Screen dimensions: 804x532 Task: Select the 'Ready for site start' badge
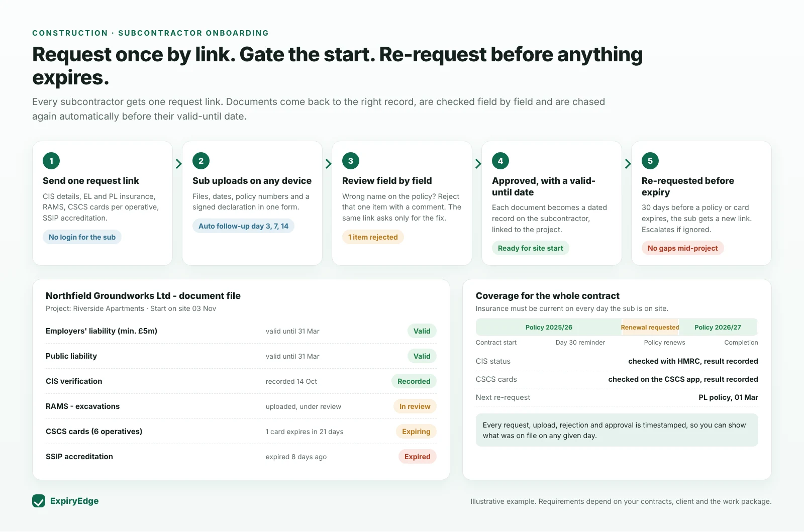(x=530, y=248)
